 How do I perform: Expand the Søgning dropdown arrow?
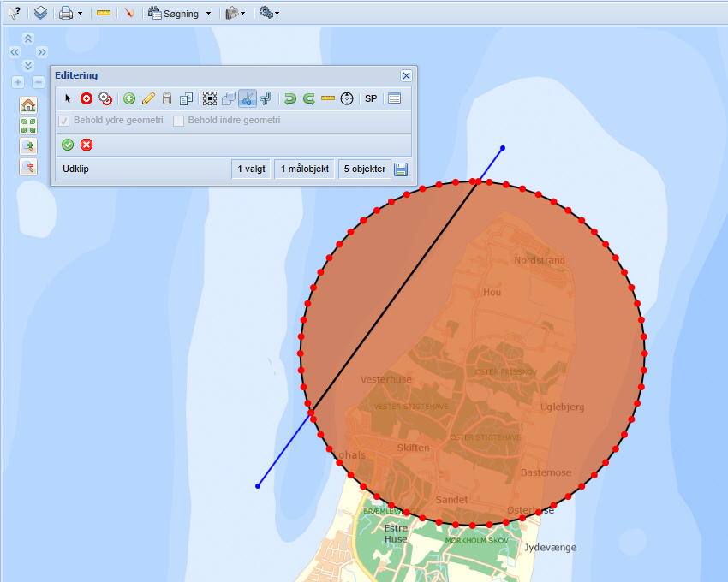pos(208,14)
